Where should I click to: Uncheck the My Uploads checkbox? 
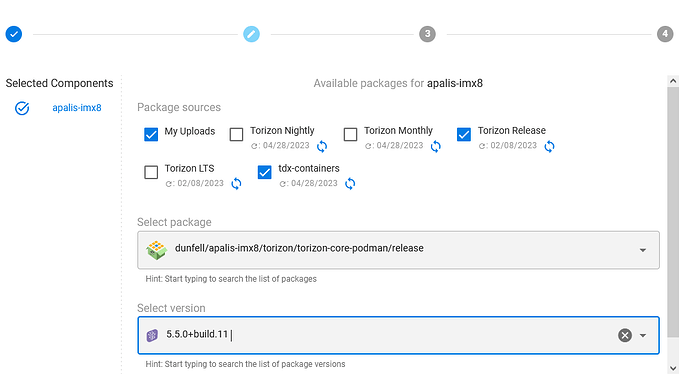[151, 134]
